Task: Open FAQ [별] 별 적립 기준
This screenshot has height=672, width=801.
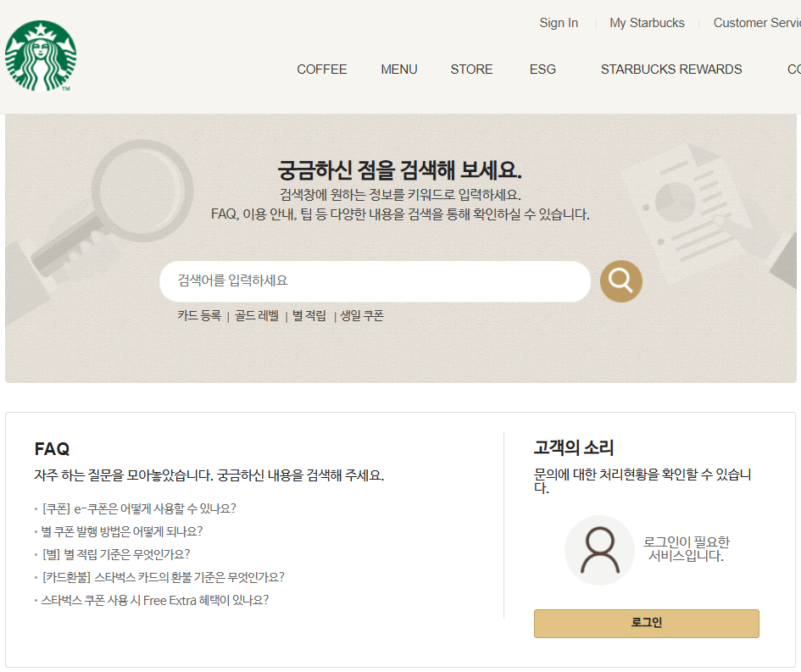Action: pyautogui.click(x=116, y=554)
